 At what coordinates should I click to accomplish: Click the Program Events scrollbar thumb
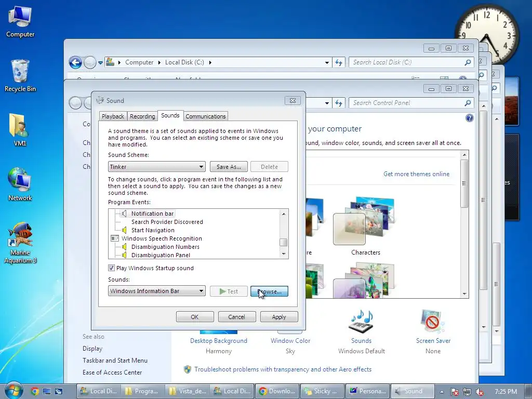point(283,242)
